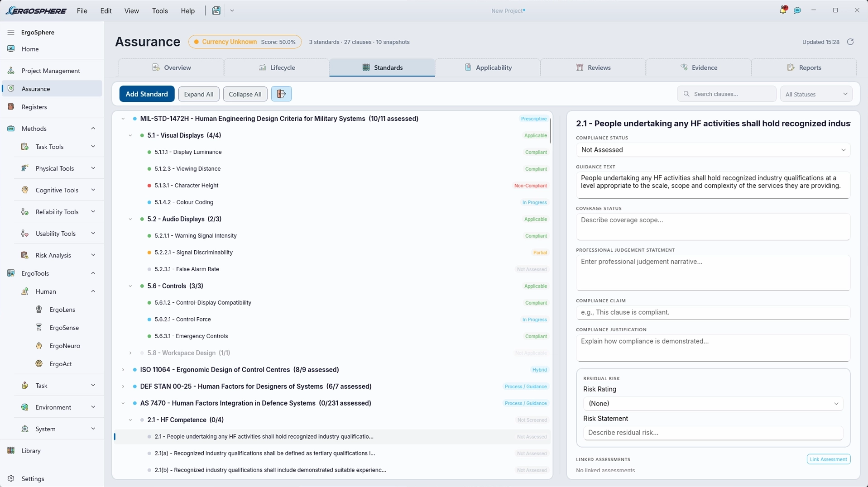The image size is (868, 487).
Task: Open the chat feedback icon
Action: pyautogui.click(x=797, y=10)
